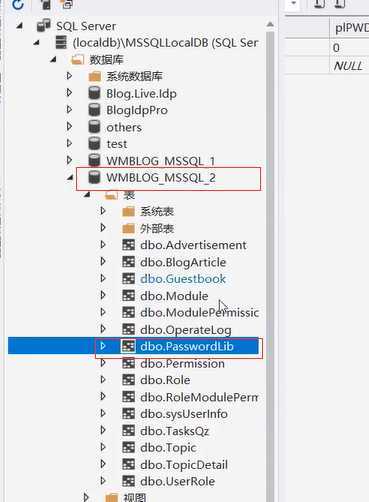Collapse the WMBLOG_MSSQL_2 database
The width and height of the screenshot is (369, 502).
[70, 178]
